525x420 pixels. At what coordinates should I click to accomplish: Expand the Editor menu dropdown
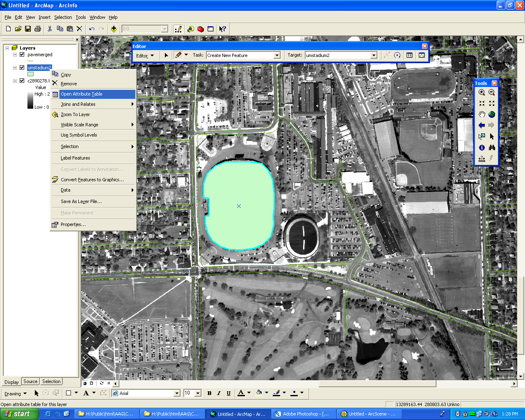click(145, 56)
